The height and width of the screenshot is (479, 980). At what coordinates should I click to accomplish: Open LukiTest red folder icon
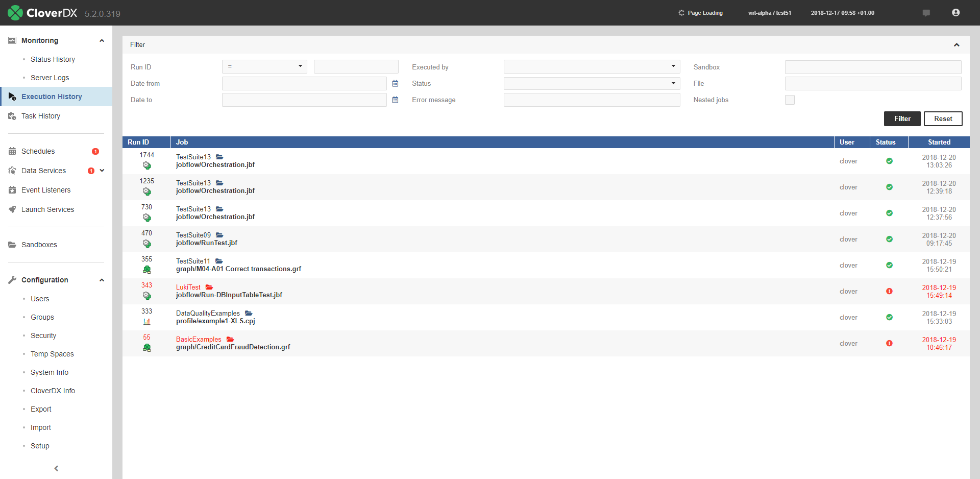[209, 287]
